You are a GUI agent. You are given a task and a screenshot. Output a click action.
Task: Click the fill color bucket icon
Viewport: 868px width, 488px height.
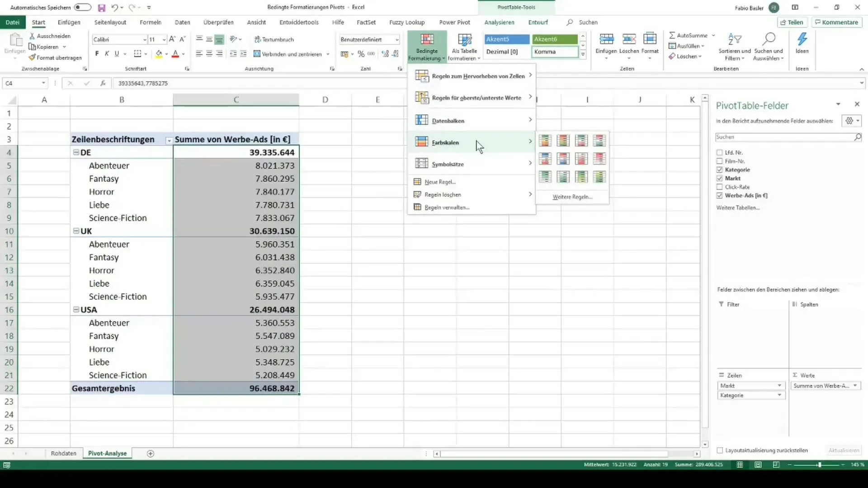point(159,54)
